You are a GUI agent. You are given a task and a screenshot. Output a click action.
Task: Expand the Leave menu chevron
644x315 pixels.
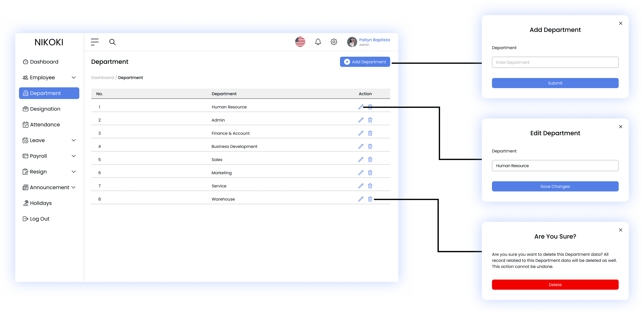[x=73, y=140]
